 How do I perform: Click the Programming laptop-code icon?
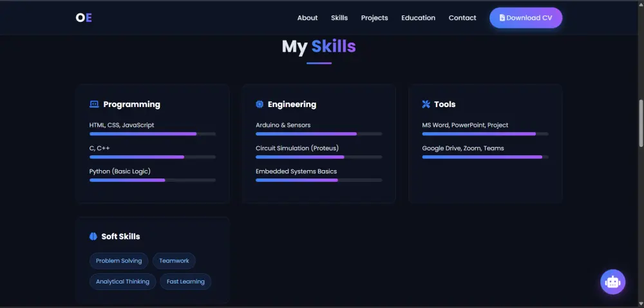click(x=94, y=104)
